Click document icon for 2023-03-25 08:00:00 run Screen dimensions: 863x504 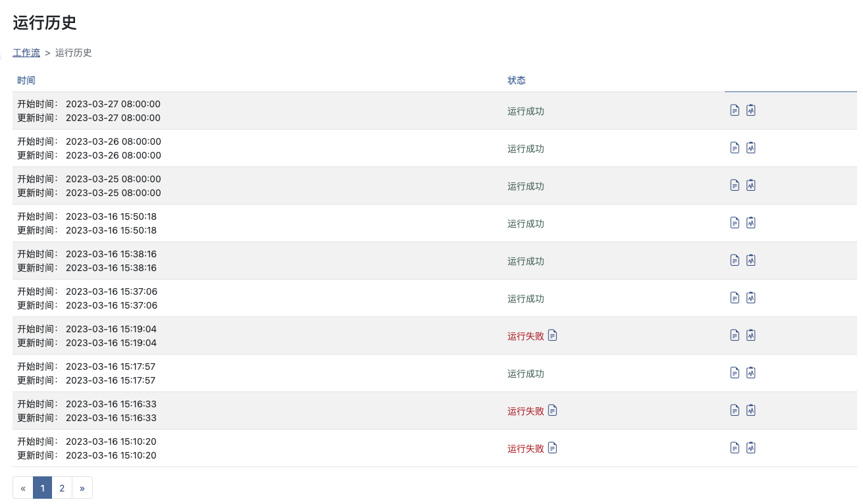point(735,185)
